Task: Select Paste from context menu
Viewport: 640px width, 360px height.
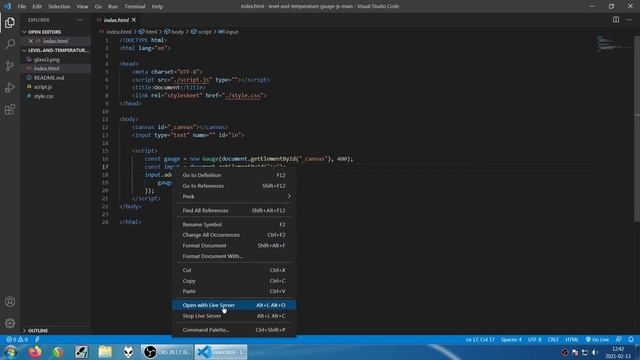Action: click(234, 291)
